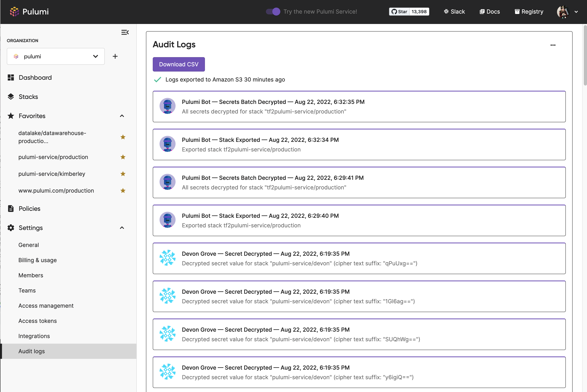Click Pulumi Bot avatar at 6:32:35 PM

coord(167,106)
